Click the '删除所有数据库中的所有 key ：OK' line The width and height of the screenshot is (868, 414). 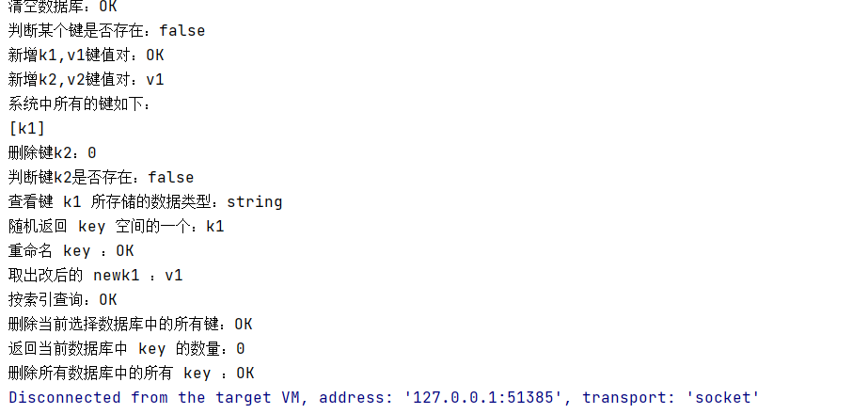point(132,373)
